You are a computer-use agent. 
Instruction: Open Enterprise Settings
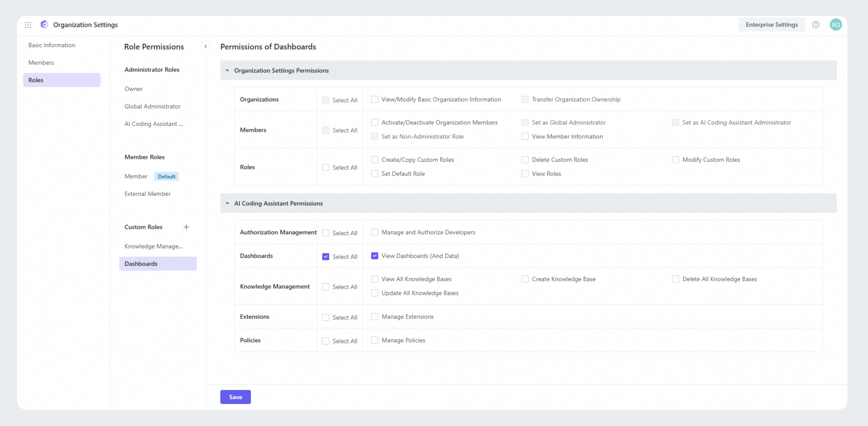[x=771, y=25]
